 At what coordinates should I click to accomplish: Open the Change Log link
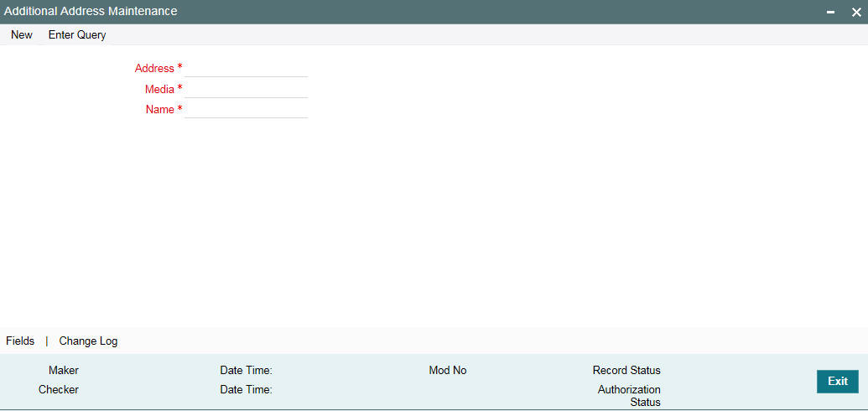(x=88, y=341)
